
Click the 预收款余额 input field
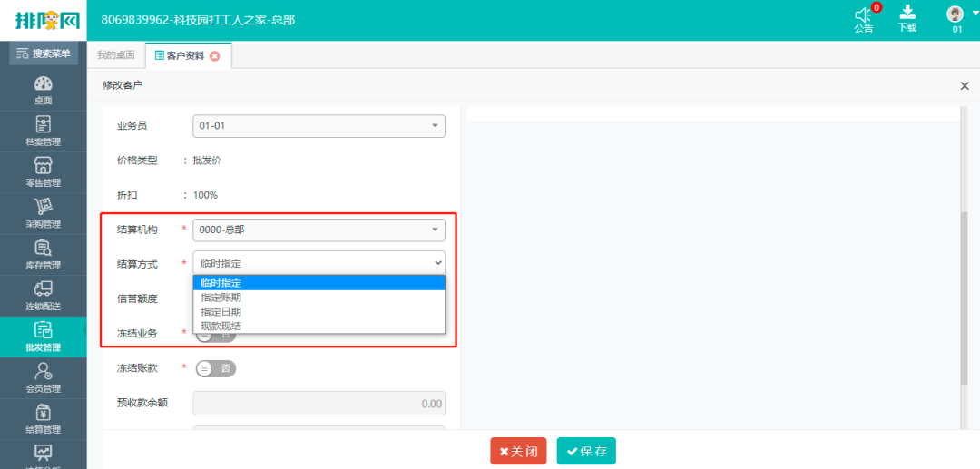pyautogui.click(x=318, y=404)
